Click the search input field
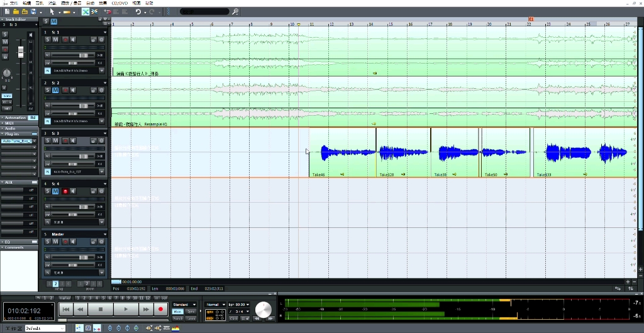The image size is (644, 333). click(x=204, y=11)
